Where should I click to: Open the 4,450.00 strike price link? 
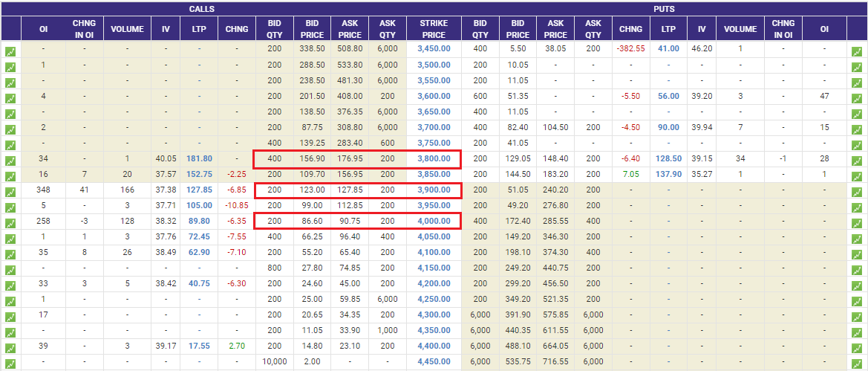click(x=434, y=361)
